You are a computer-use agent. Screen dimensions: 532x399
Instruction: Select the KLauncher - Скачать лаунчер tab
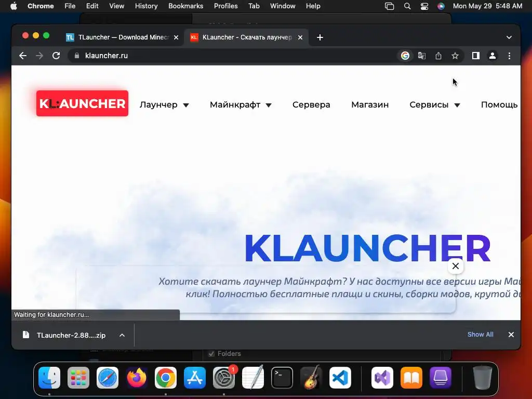coord(246,37)
